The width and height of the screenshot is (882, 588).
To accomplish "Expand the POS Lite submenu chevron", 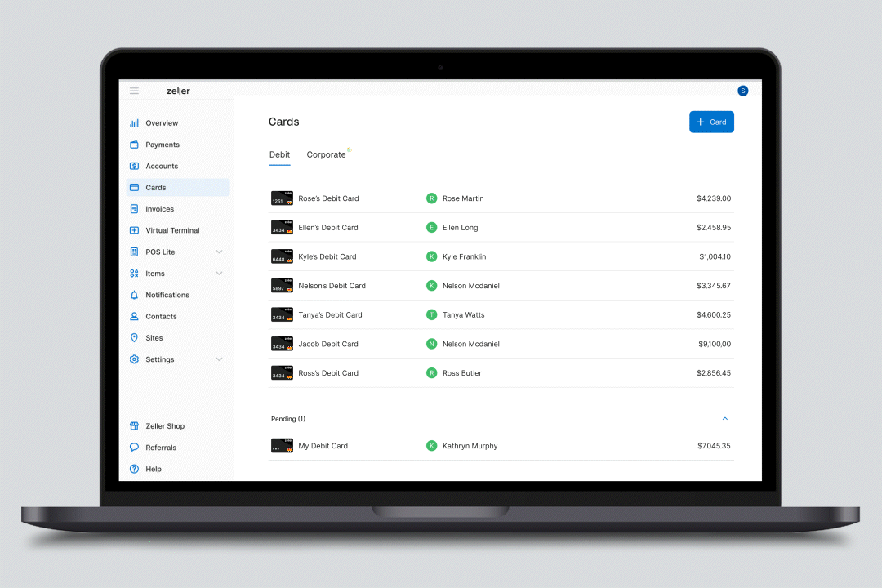I will [219, 252].
